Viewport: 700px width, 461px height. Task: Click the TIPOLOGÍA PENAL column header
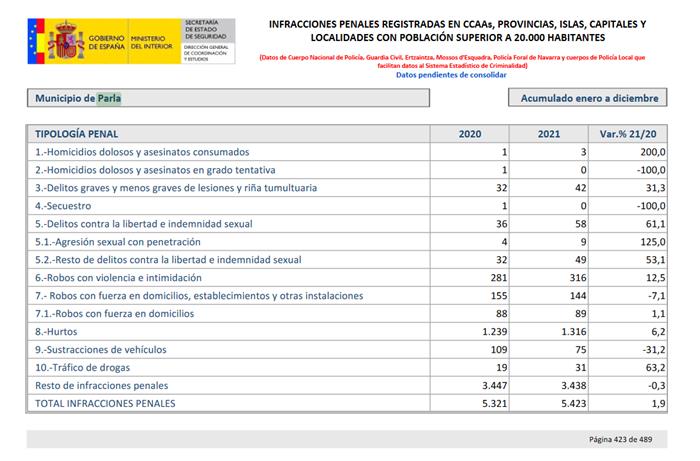[76, 133]
